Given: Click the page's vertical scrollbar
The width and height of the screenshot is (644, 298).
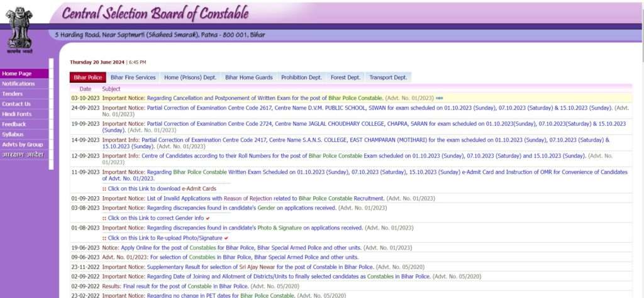Looking at the screenshot, I should [x=640, y=157].
